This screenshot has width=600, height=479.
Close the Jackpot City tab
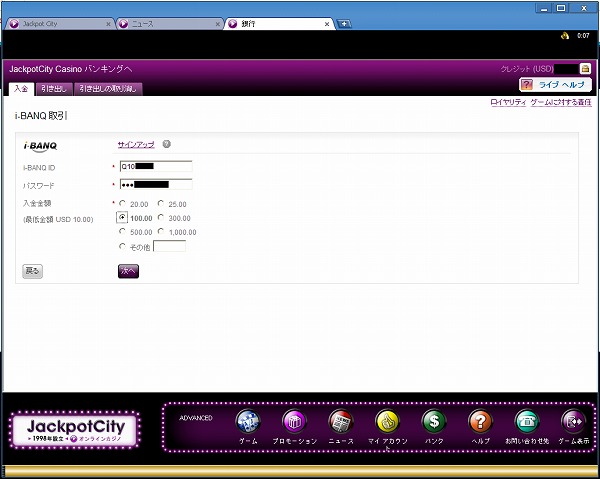pyautogui.click(x=108, y=24)
